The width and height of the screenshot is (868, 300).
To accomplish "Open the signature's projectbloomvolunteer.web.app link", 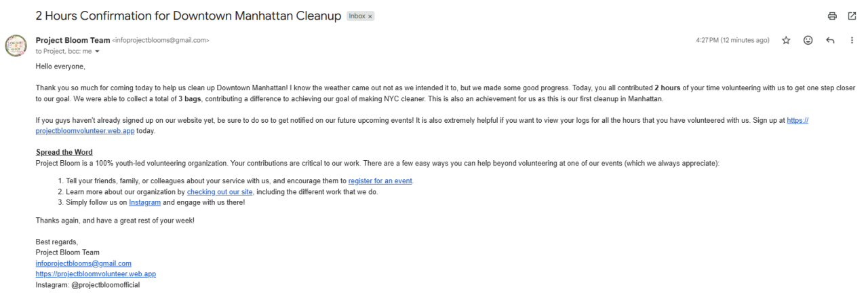I will click(x=96, y=274).
